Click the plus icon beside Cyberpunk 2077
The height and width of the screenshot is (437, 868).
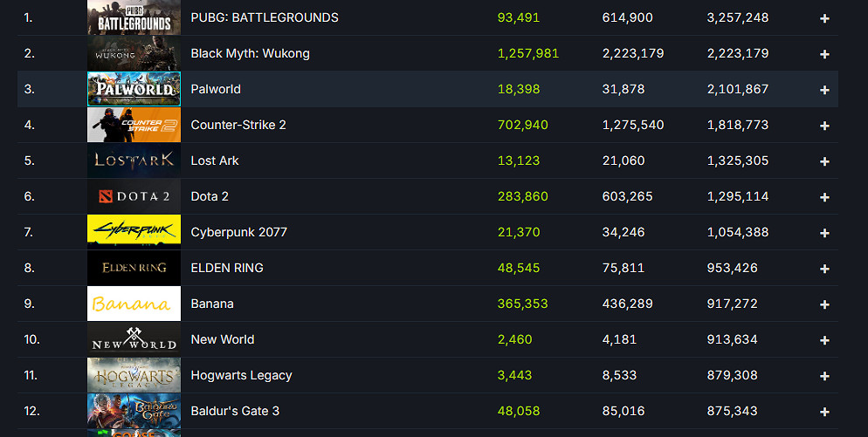pos(824,233)
